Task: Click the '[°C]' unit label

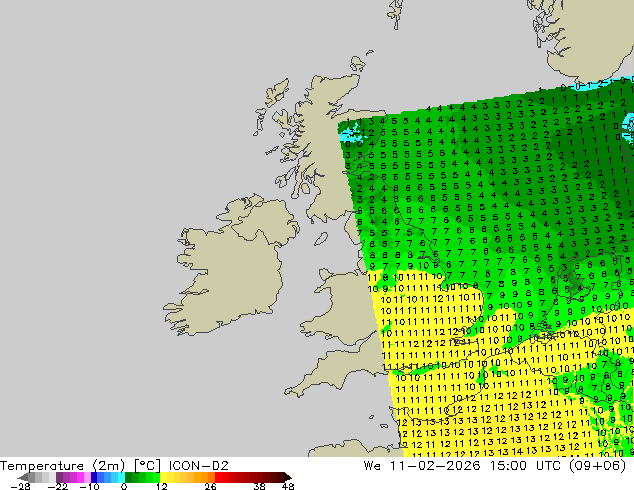Action: coord(147,466)
